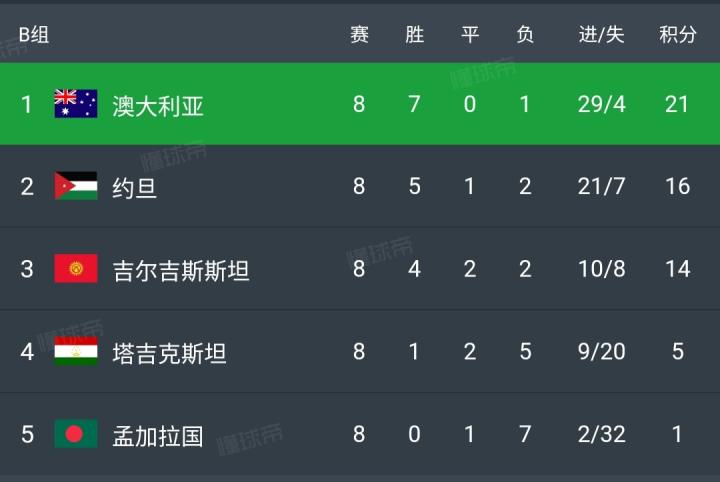Open the 约旦 team name

(x=135, y=187)
